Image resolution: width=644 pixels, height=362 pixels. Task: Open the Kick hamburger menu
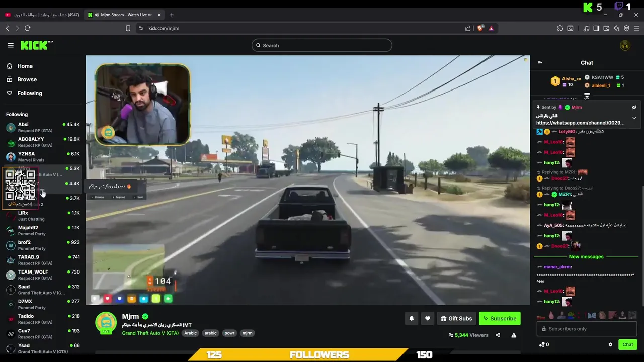tap(11, 45)
